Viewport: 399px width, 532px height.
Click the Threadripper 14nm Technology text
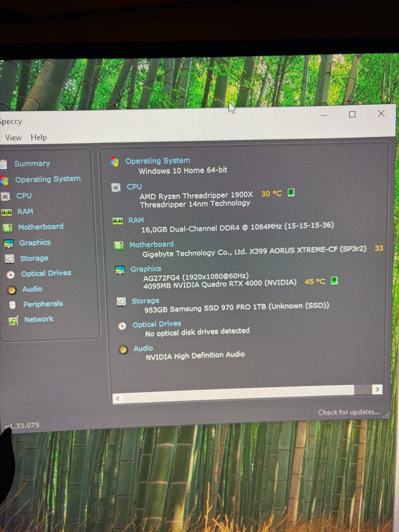pyautogui.click(x=195, y=204)
